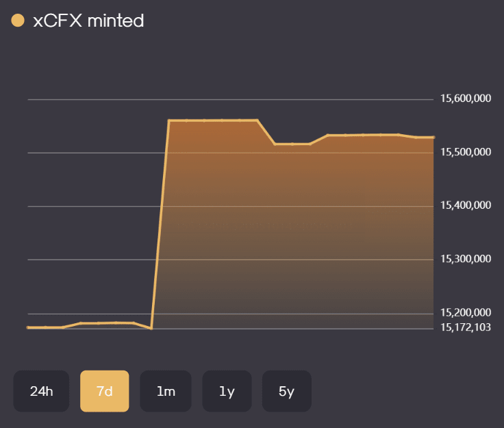Click the 15,300,000 y-axis label

coord(466,259)
